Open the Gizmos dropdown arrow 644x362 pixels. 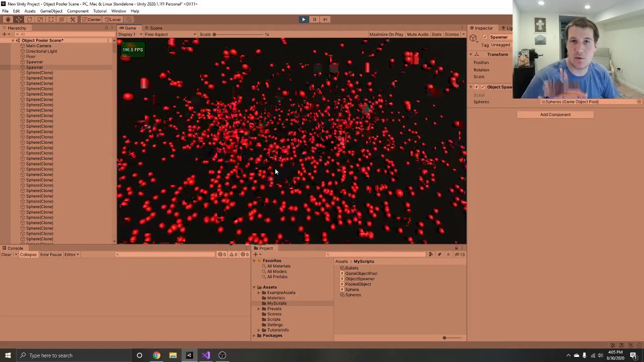coord(463,35)
